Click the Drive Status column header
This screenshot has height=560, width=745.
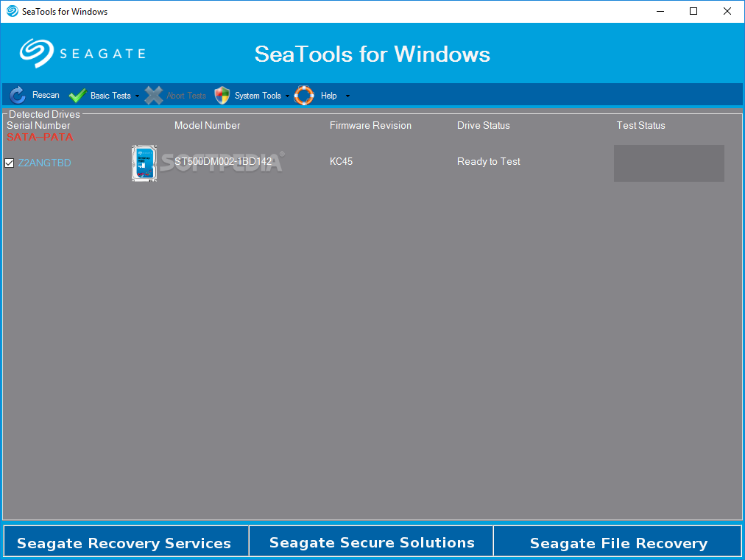coord(483,125)
